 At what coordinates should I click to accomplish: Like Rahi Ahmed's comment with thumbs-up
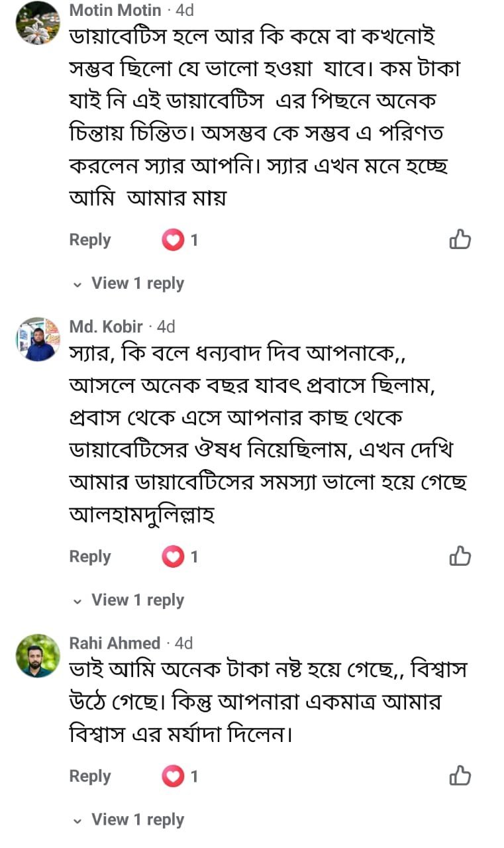460,776
